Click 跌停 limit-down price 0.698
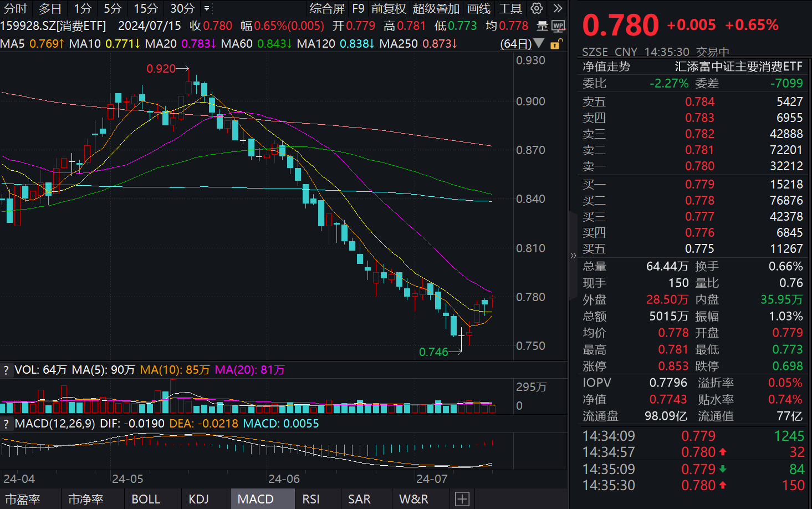The width and height of the screenshot is (812, 509). (788, 367)
